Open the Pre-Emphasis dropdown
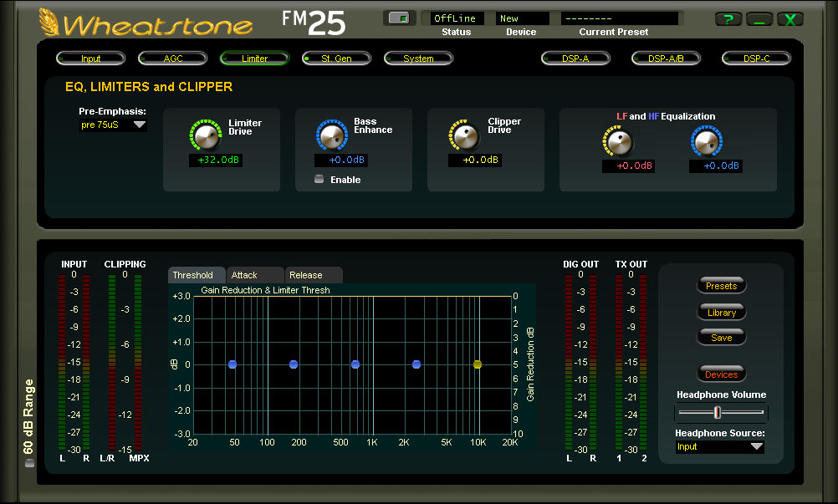 coord(113,125)
